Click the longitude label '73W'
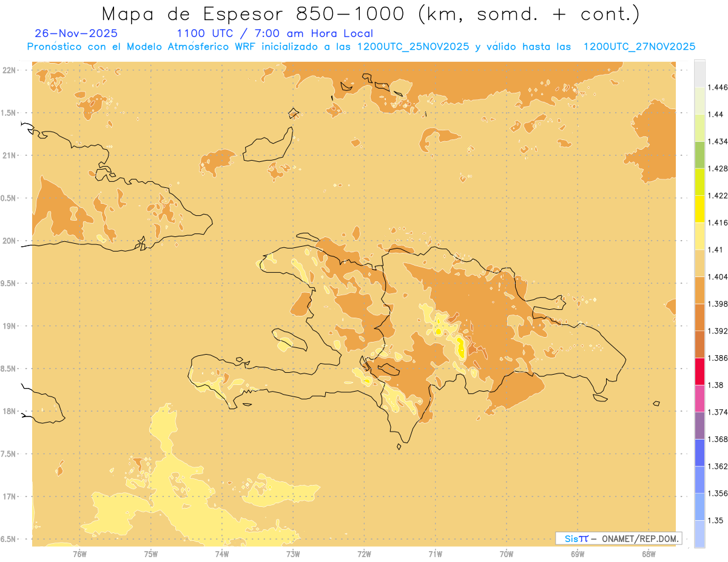728x562 pixels. tap(293, 554)
